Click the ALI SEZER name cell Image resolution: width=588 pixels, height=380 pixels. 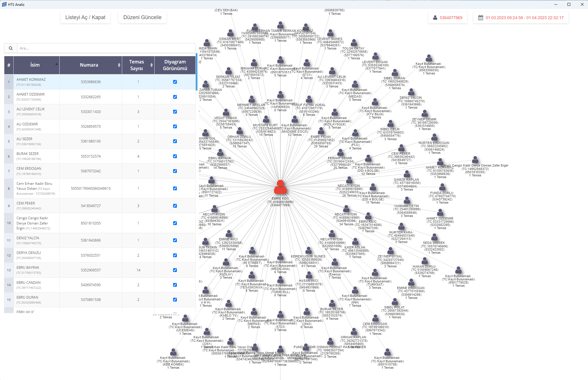tap(36, 141)
